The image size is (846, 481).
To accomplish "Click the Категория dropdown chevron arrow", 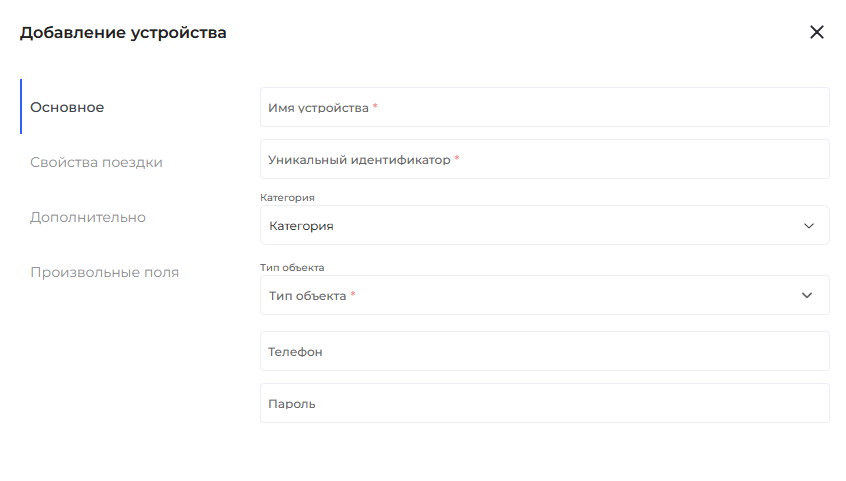I will (809, 226).
